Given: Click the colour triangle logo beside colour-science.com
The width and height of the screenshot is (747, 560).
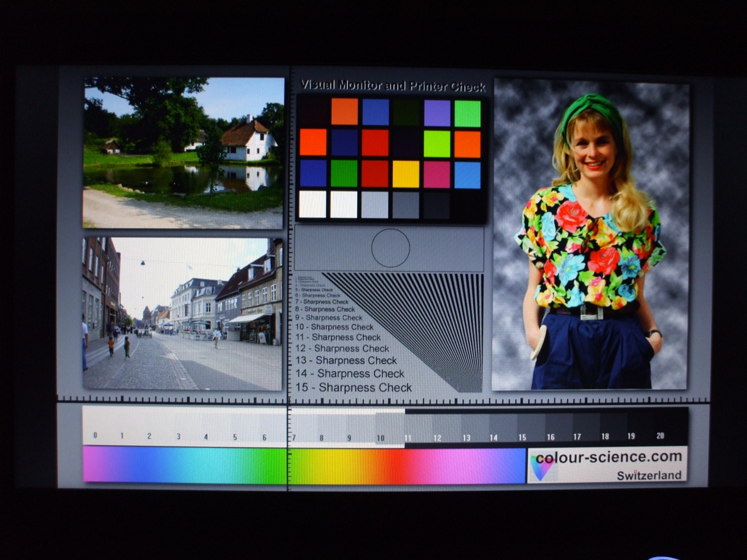Looking at the screenshot, I should tap(542, 468).
